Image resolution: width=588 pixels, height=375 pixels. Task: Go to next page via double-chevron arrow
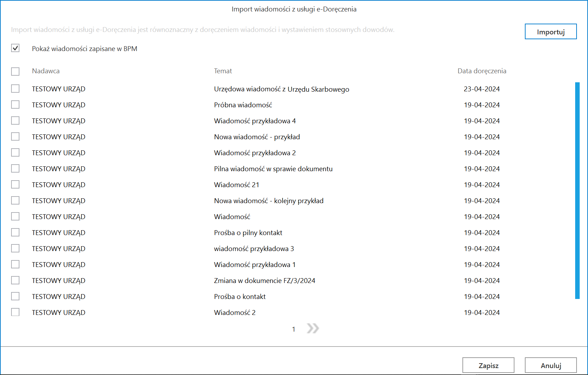(x=313, y=328)
